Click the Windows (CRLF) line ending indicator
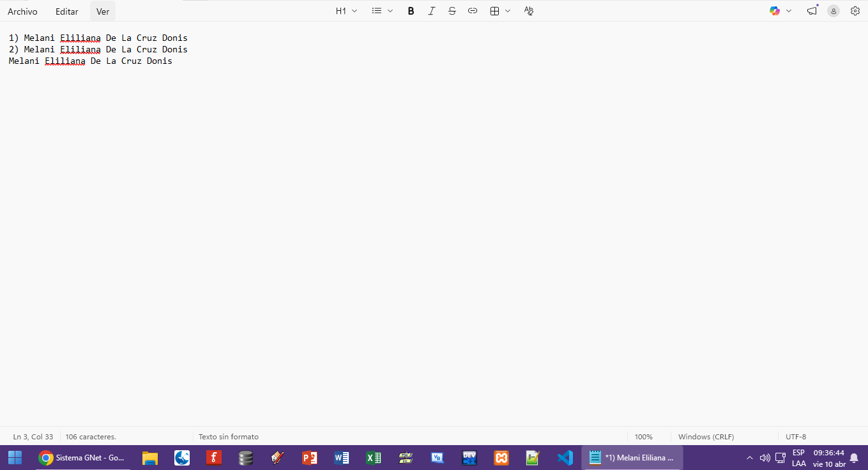This screenshot has height=470, width=868. (x=706, y=437)
